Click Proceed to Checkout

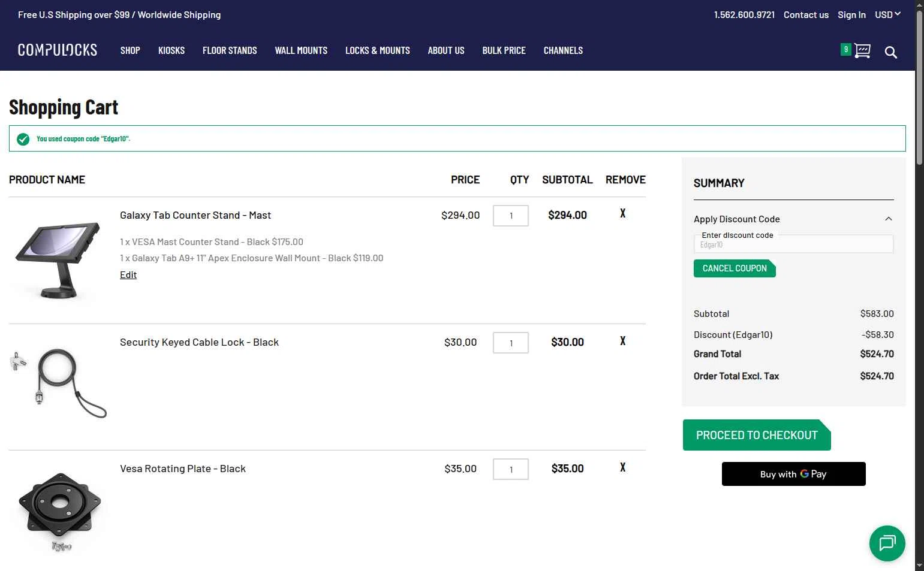757,435
